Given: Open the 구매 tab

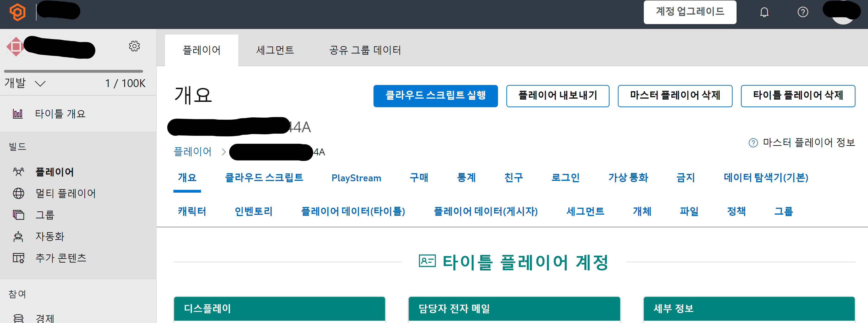Looking at the screenshot, I should coord(419,178).
